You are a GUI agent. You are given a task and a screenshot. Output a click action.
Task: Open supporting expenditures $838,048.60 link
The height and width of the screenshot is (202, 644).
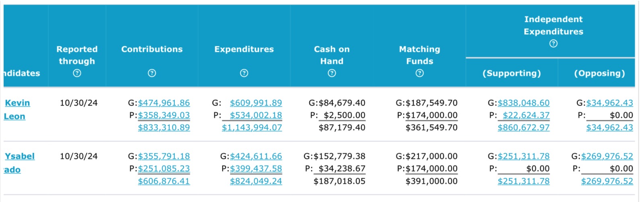(x=524, y=103)
